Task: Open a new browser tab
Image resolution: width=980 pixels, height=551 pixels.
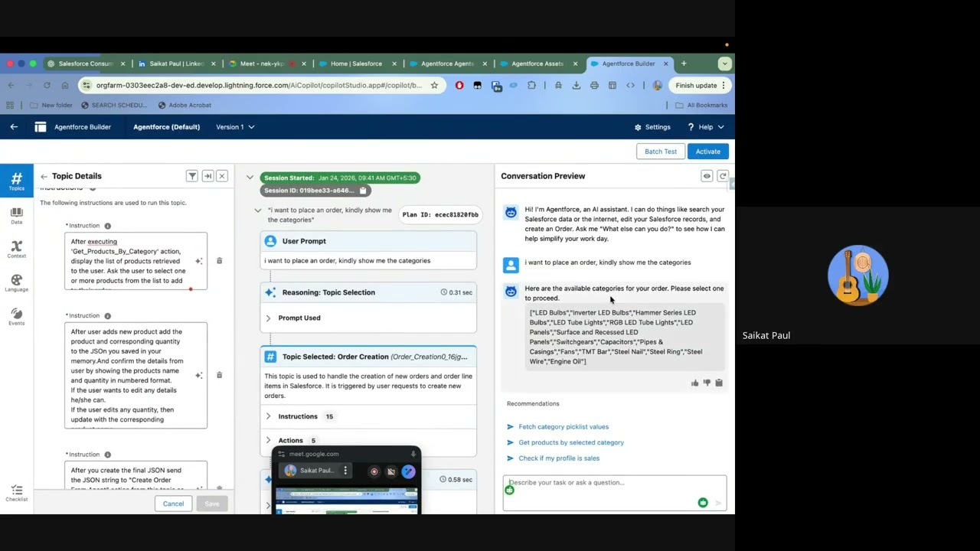Action: point(684,64)
